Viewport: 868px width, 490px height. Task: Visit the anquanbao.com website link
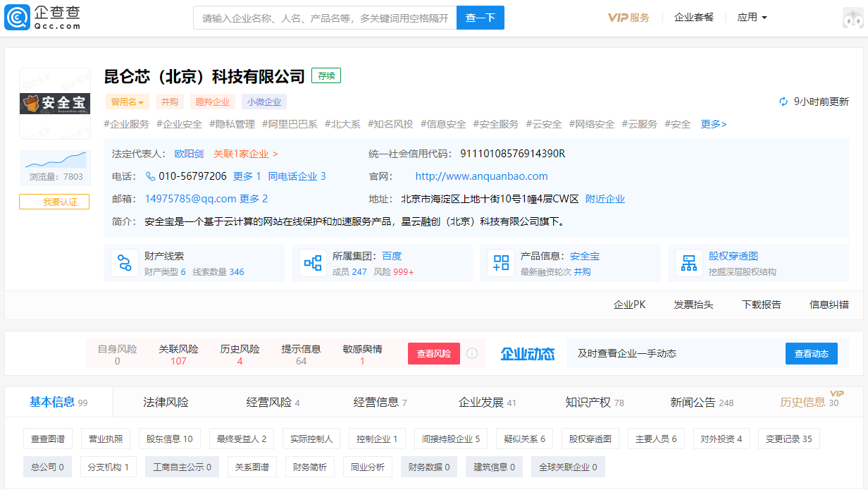(481, 176)
